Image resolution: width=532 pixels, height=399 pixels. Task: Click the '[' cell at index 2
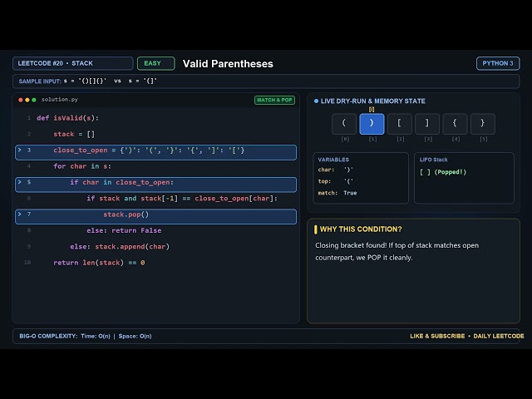pyautogui.click(x=400, y=124)
